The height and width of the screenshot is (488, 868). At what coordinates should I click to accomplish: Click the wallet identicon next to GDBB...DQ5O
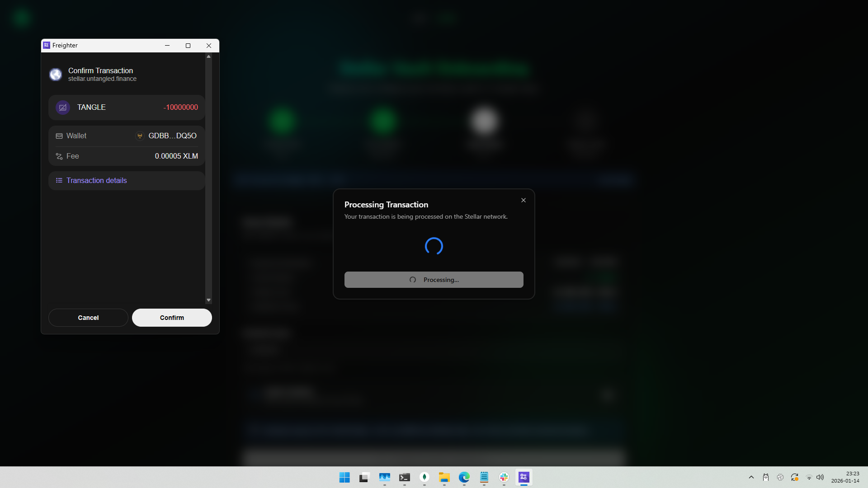pos(139,136)
